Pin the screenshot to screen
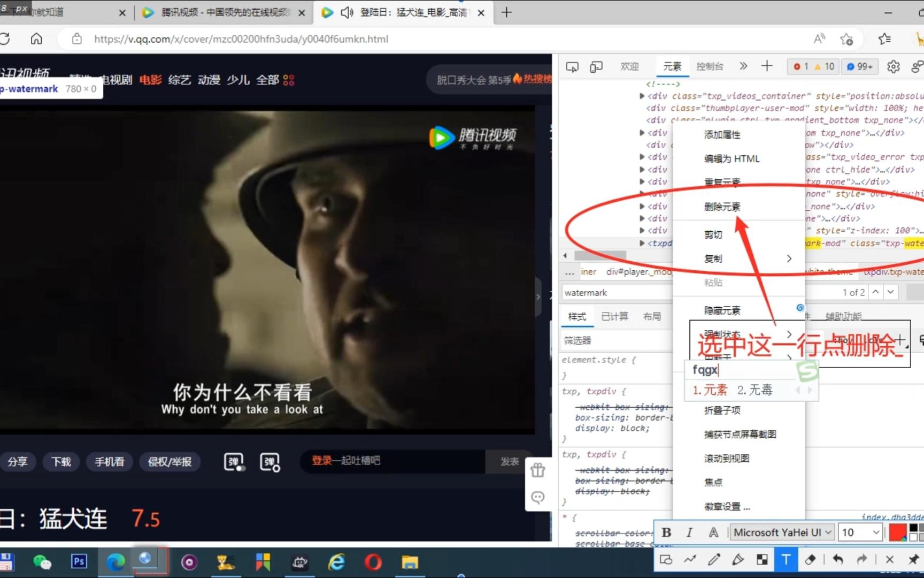Viewport: 924px width, 578px height. coord(914,560)
